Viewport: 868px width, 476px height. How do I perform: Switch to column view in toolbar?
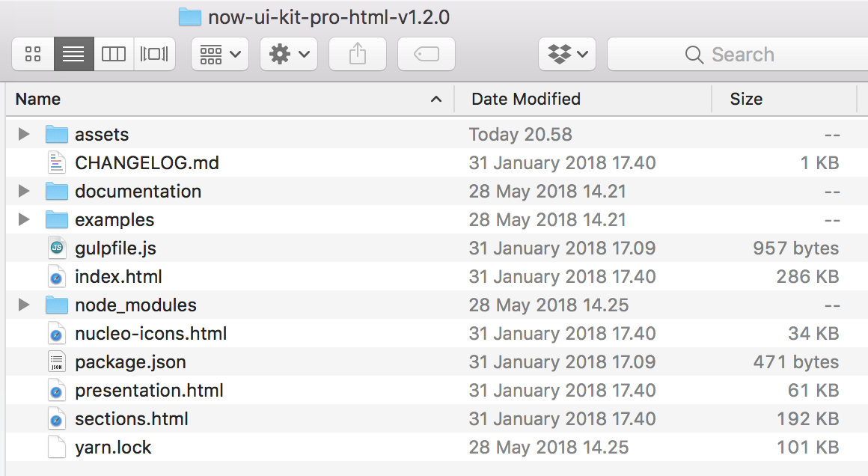pyautogui.click(x=114, y=54)
